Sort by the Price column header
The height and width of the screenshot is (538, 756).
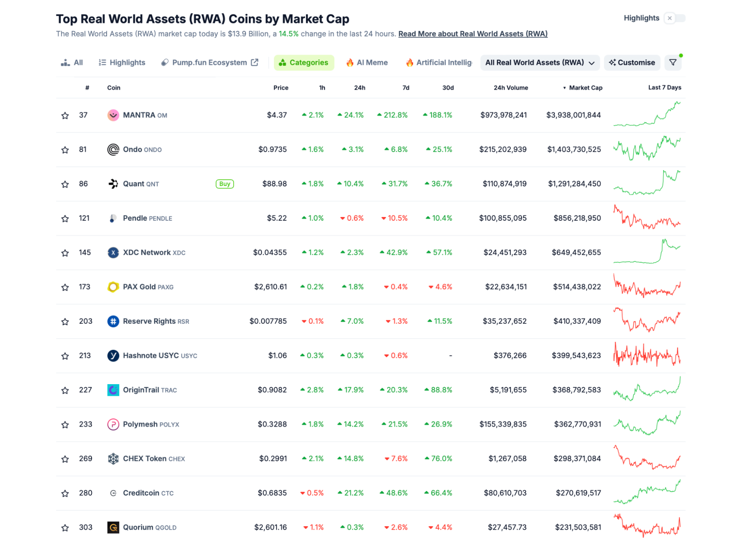pos(281,88)
